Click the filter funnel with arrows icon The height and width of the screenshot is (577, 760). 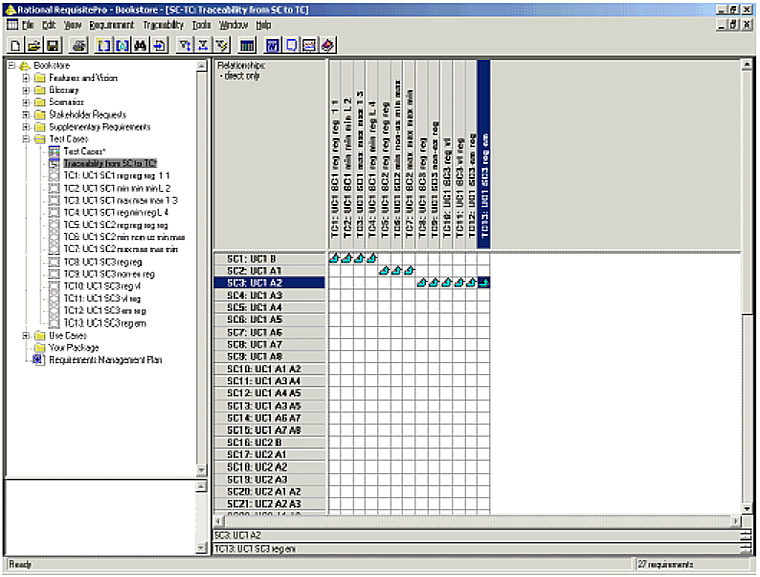(x=184, y=46)
